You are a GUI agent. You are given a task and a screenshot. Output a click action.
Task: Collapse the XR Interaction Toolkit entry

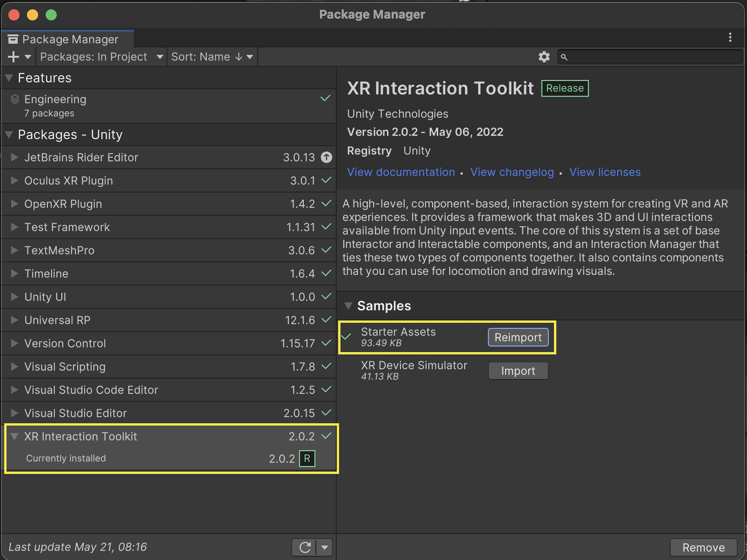14,436
